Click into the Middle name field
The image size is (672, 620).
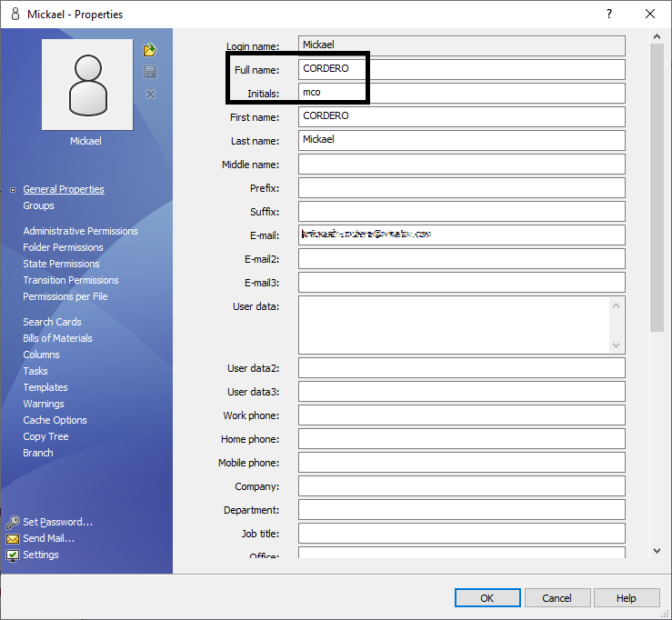[x=461, y=165]
